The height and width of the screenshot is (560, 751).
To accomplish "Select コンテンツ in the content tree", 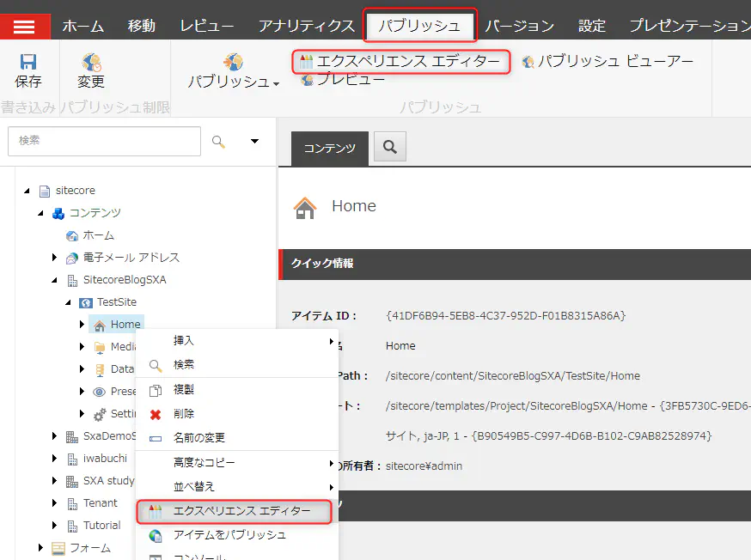I will 95,212.
